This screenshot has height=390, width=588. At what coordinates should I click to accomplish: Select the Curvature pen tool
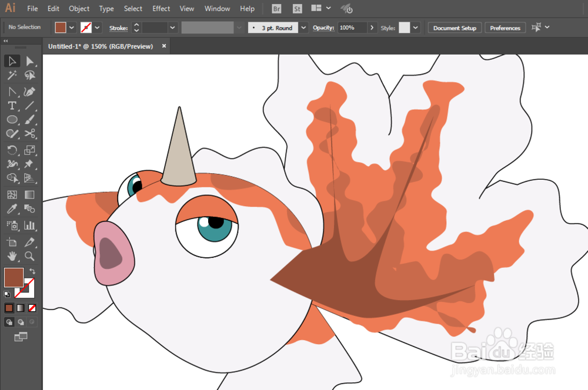(29, 92)
